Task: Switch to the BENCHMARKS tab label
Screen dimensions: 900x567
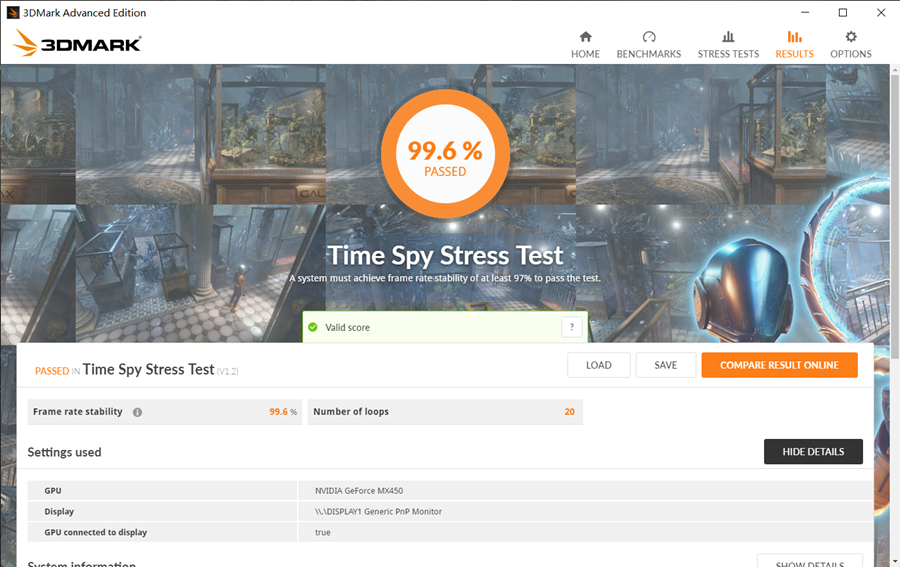Action: click(x=649, y=54)
